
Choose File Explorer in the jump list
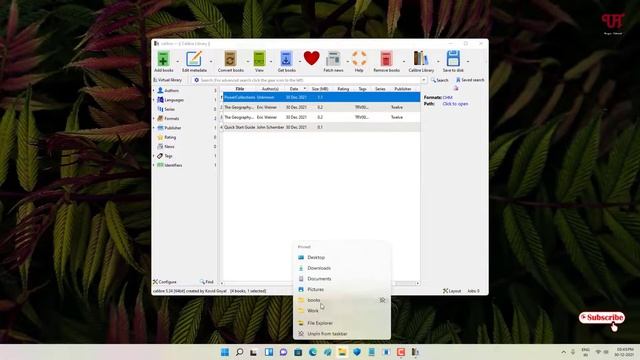[x=342, y=323]
